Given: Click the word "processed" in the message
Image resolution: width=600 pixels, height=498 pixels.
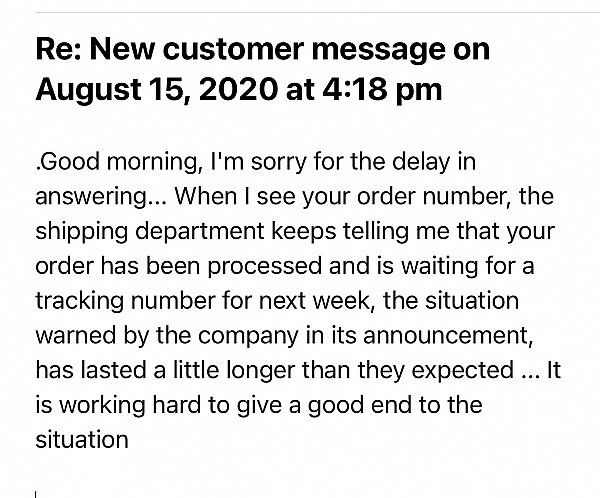Looking at the screenshot, I should pos(265,267).
